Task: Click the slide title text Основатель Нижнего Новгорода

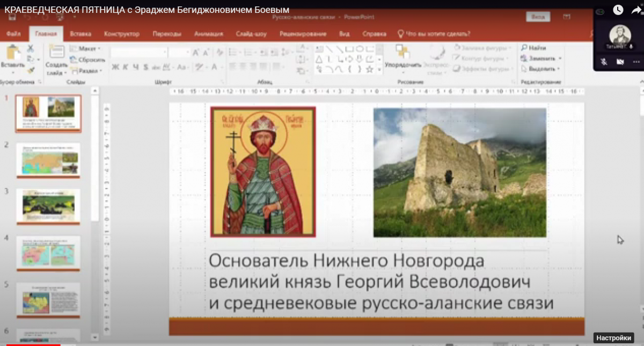Action: 347,261
